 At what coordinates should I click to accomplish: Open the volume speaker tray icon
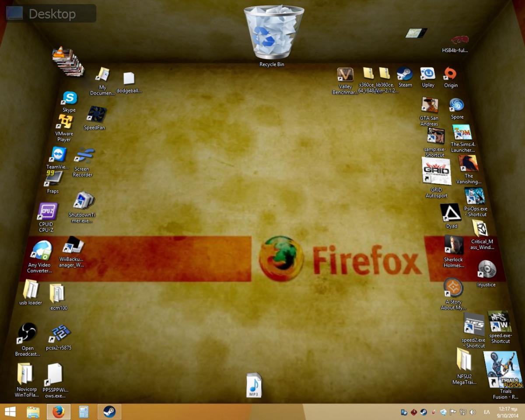click(x=472, y=412)
